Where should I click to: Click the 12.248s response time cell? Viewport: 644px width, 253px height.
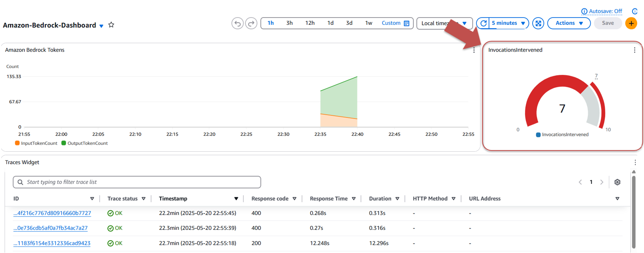pos(320,243)
